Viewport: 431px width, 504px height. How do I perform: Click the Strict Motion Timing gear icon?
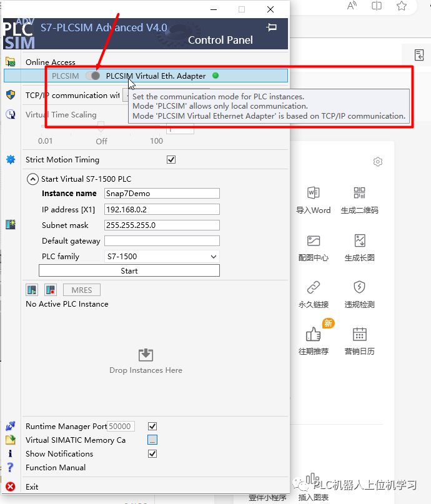[11, 159]
